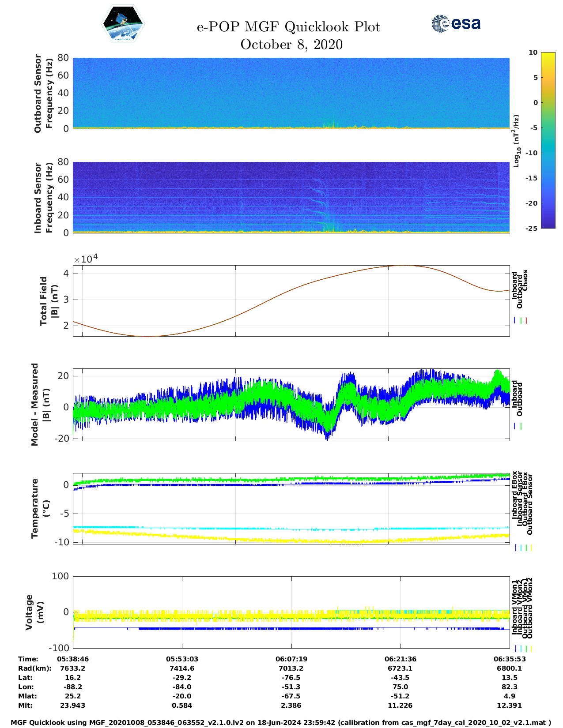Click the Voltage (mV) plot area
This screenshot has height=728, width=563.
click(291, 612)
